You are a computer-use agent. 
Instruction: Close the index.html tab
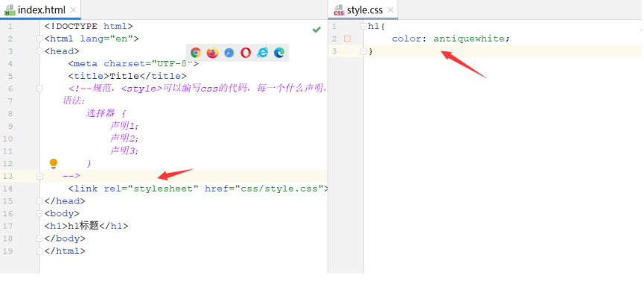pyautogui.click(x=73, y=10)
